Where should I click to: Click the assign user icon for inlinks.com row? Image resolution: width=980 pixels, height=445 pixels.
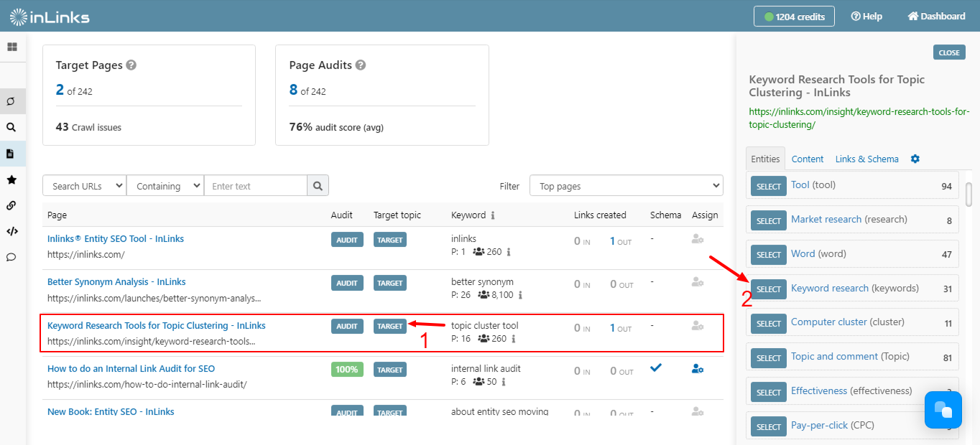[698, 239]
